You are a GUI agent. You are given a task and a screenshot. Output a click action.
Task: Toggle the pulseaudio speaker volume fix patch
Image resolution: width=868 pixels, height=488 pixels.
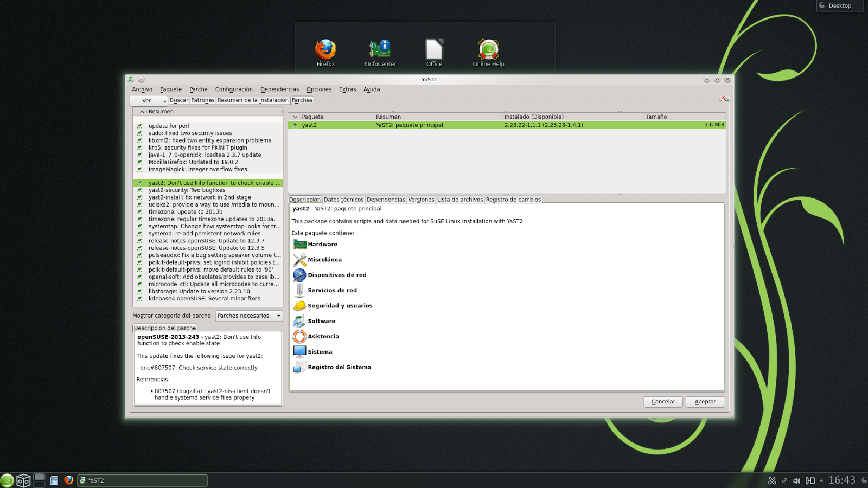coord(141,255)
